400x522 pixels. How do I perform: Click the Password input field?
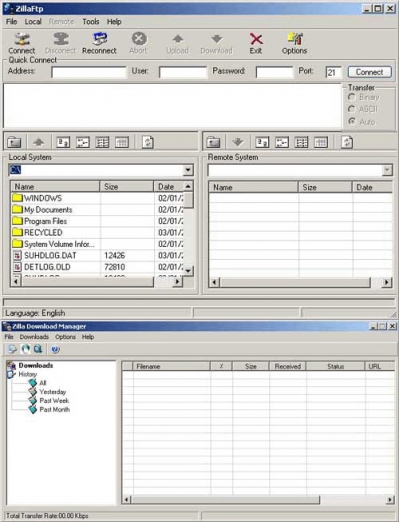pyautogui.click(x=274, y=72)
